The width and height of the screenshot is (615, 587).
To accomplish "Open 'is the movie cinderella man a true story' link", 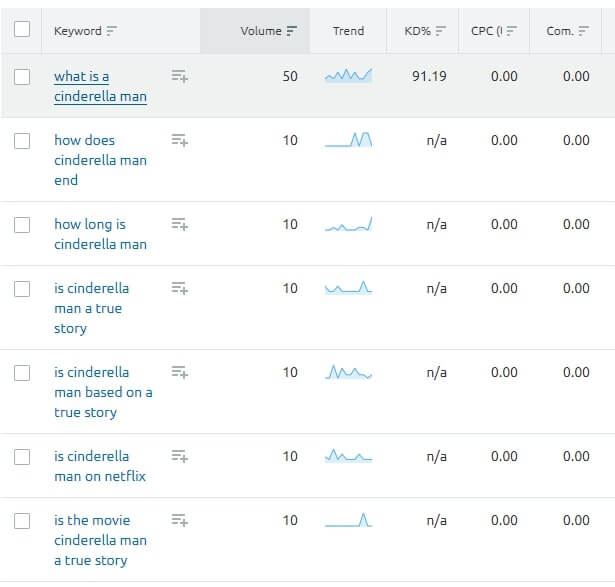I will coord(100,540).
